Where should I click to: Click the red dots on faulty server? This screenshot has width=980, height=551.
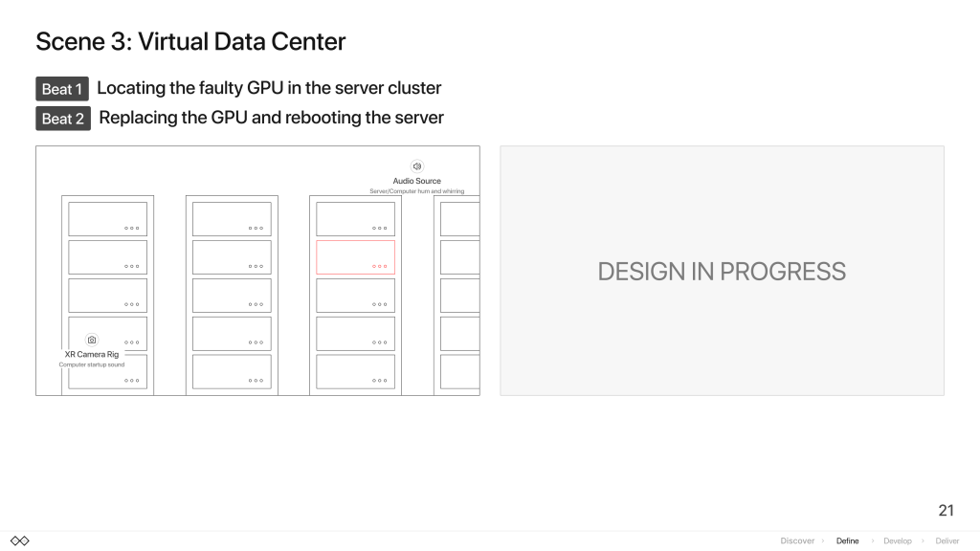(x=379, y=266)
